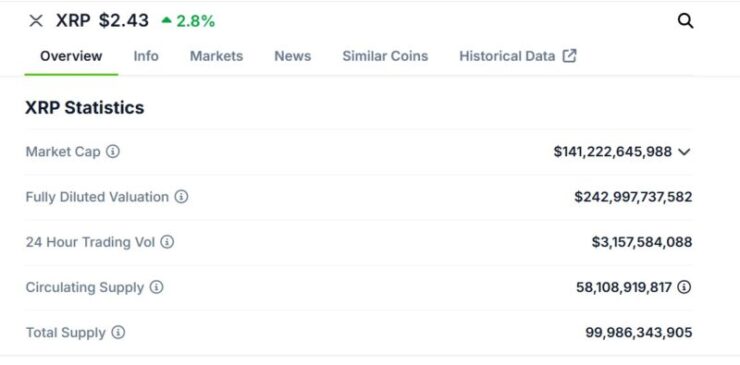This screenshot has width=740, height=365.
Task: Select the Overview tab
Action: coord(71,56)
